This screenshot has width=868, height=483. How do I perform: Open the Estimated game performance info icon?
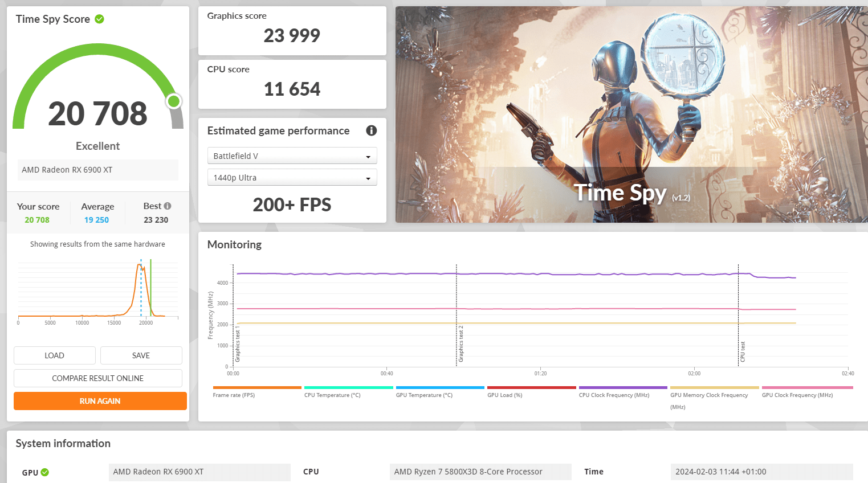coord(372,130)
